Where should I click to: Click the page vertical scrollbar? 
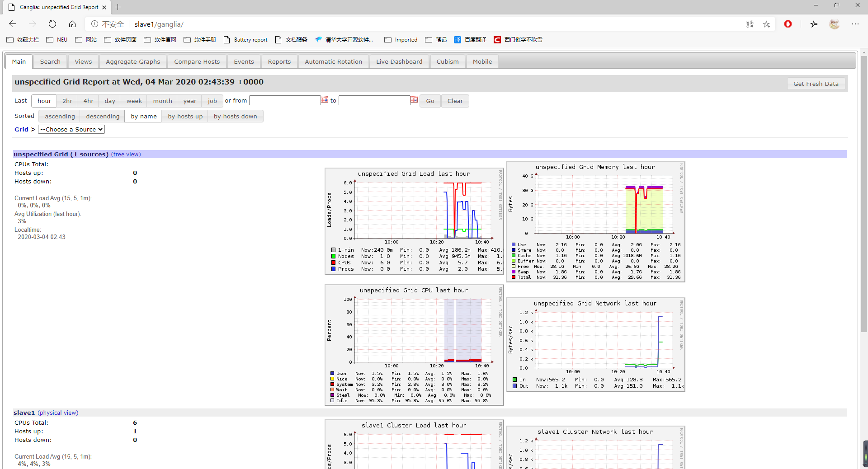coord(864,194)
